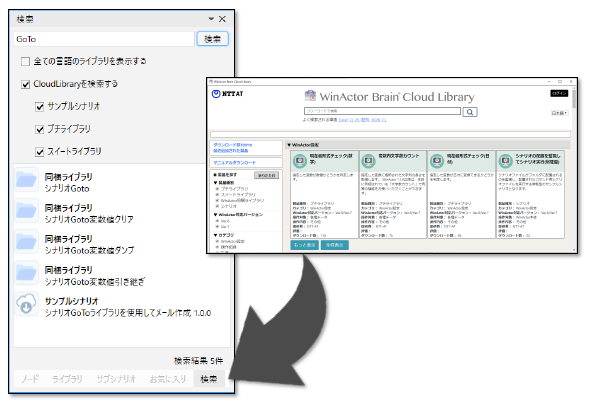Viewport: 589px width, 403px height.
Task: Click the 検索結果 5件 count text
Action: [x=198, y=361]
